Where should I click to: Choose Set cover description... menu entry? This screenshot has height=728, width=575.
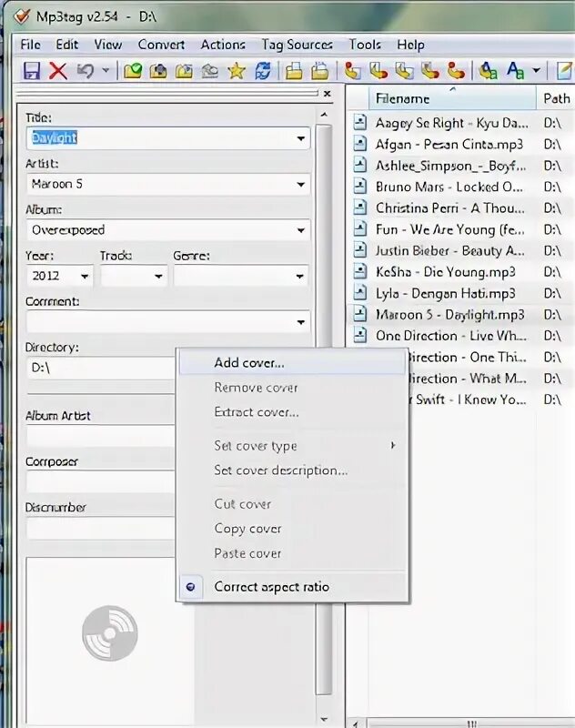[292, 470]
